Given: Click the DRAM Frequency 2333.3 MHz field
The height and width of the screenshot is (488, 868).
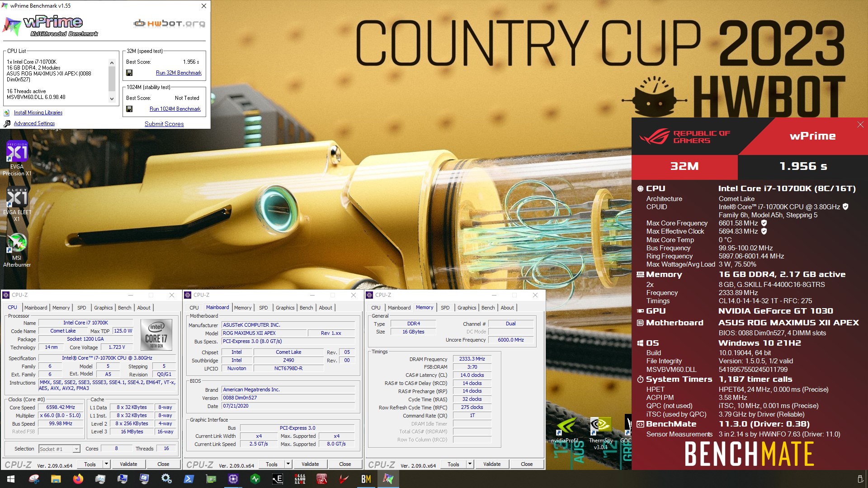Looking at the screenshot, I should point(472,359).
